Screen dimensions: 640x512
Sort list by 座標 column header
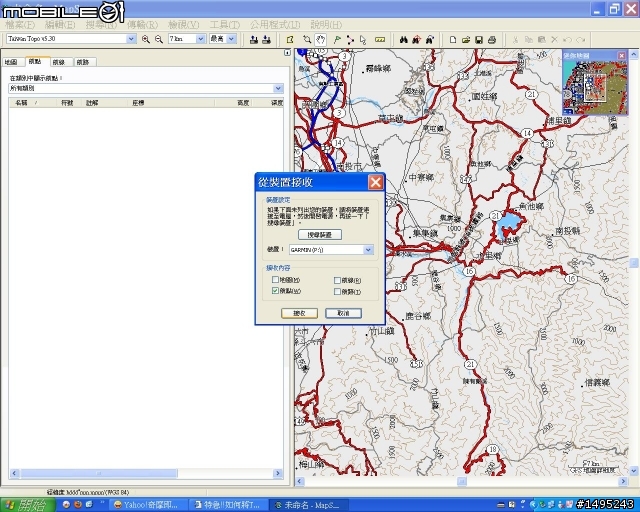[171, 103]
